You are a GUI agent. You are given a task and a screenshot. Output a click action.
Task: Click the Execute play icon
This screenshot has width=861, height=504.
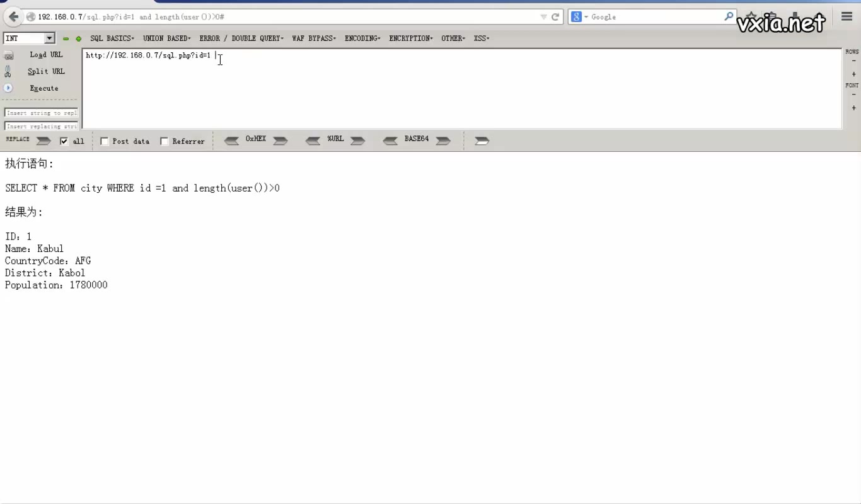8,88
